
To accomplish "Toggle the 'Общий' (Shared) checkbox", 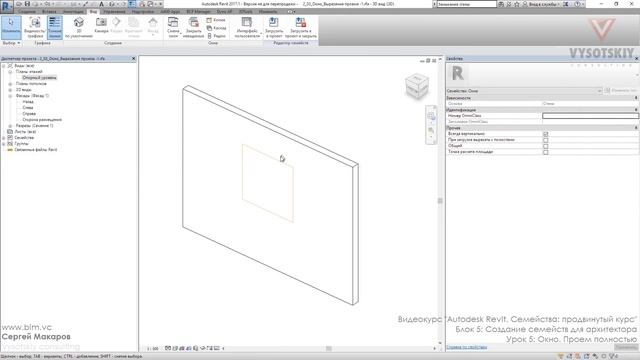I will click(545, 146).
